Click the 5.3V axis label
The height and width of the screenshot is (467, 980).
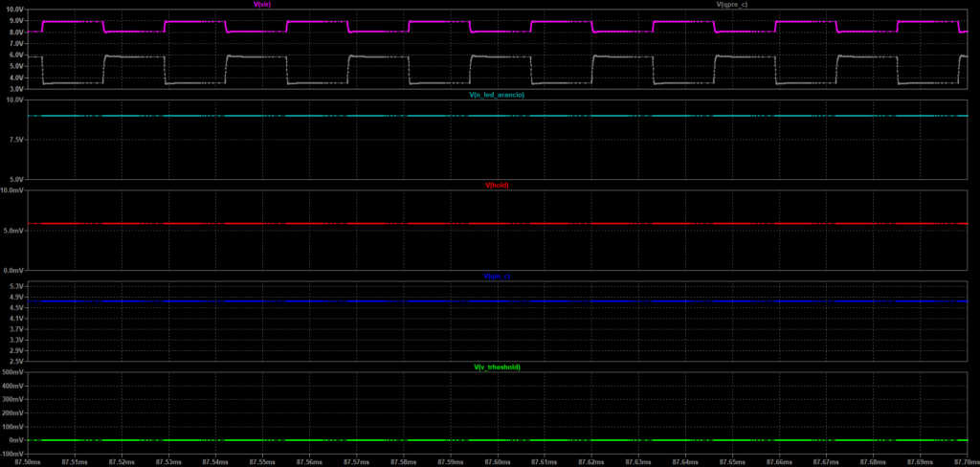point(15,286)
